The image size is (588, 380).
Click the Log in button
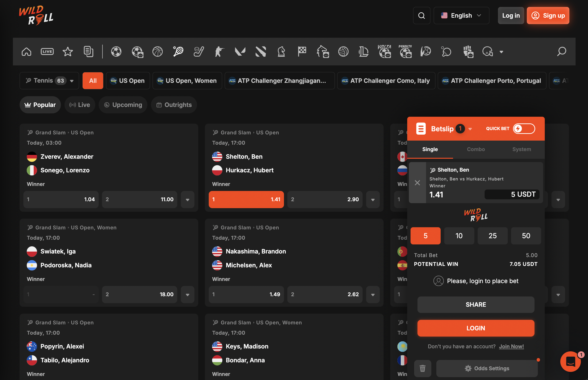pyautogui.click(x=511, y=16)
